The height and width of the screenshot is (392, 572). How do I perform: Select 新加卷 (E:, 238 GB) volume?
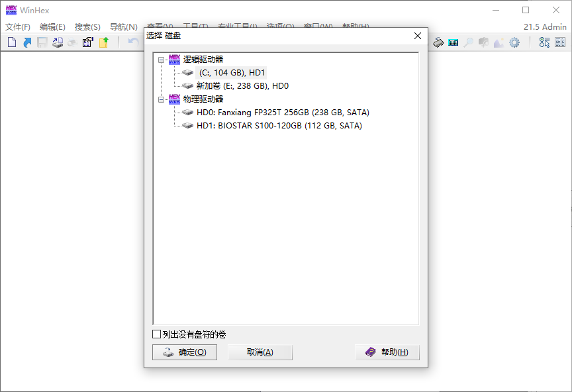point(242,86)
